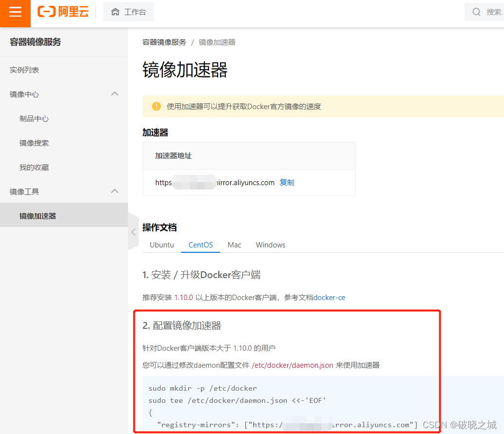Click the 1.10.0 version text in step 1
This screenshot has width=504, height=434.
click(184, 298)
